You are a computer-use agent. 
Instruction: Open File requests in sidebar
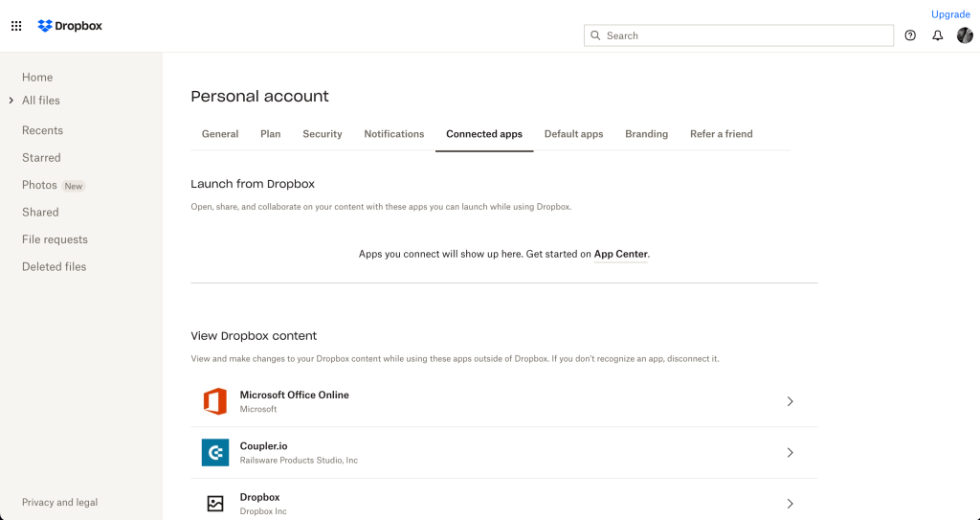click(55, 239)
